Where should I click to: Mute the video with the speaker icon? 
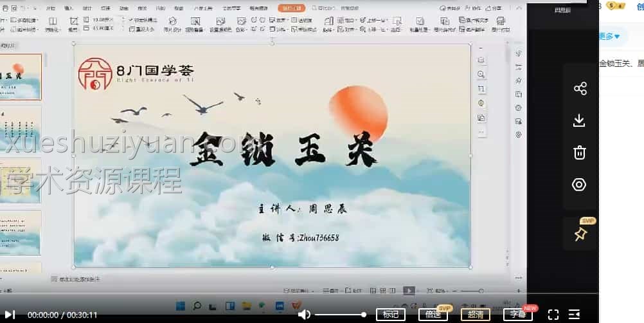coord(304,315)
